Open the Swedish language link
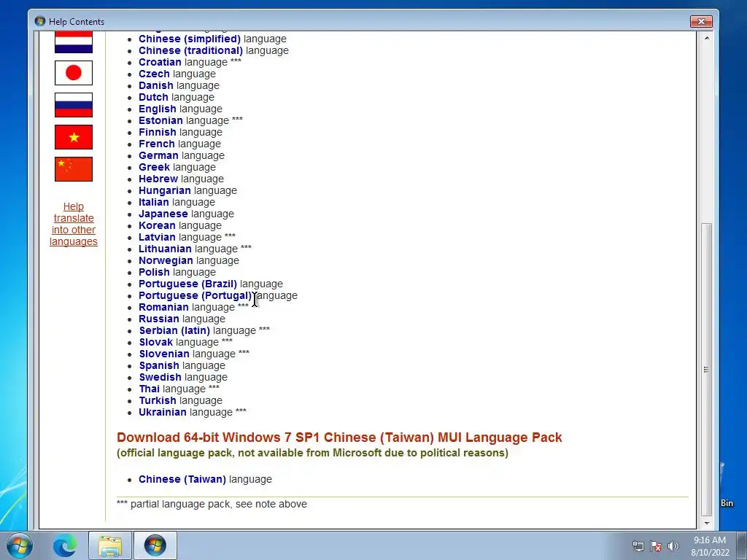 point(160,377)
